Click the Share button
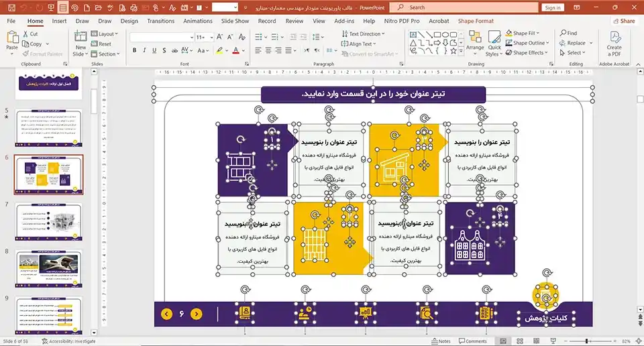The width and height of the screenshot is (644, 346). [x=623, y=21]
